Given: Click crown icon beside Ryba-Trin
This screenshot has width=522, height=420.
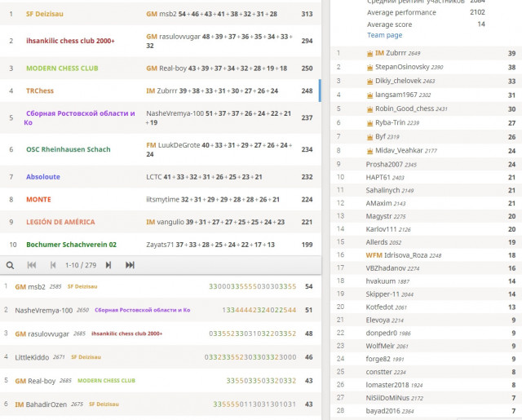Looking at the screenshot, I should 369,123.
